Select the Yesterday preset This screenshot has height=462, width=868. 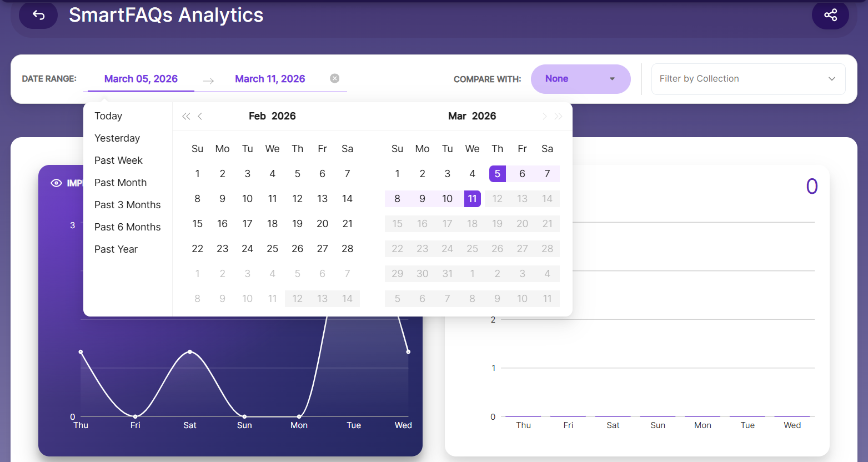117,138
